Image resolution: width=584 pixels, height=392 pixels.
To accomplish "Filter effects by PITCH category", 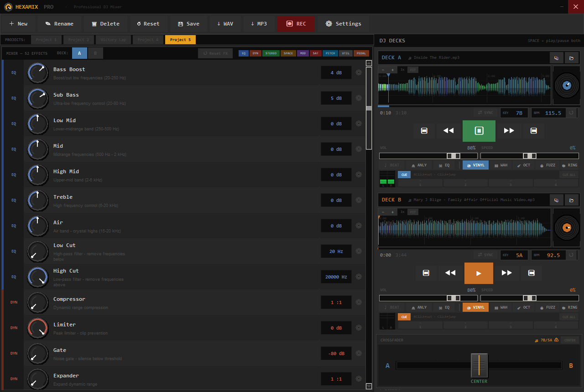I will (x=330, y=53).
